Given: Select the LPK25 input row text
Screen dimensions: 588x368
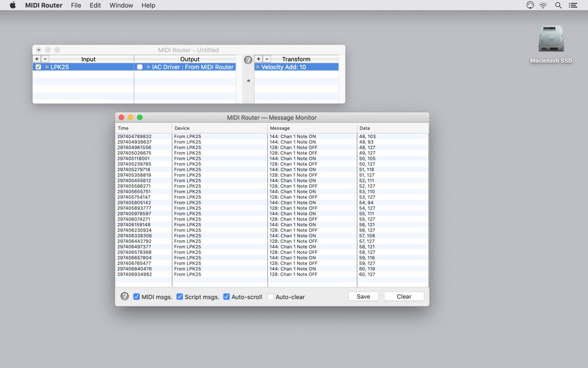Looking at the screenshot, I should (x=59, y=67).
